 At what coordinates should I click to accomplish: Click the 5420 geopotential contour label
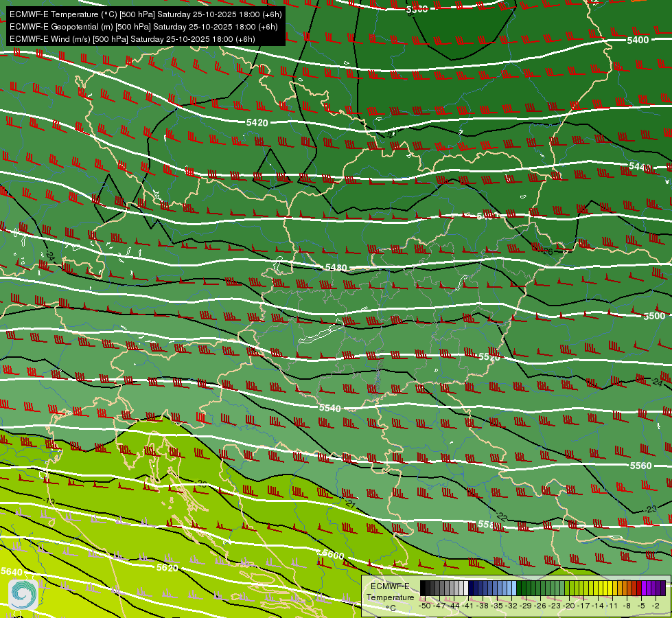tap(257, 123)
